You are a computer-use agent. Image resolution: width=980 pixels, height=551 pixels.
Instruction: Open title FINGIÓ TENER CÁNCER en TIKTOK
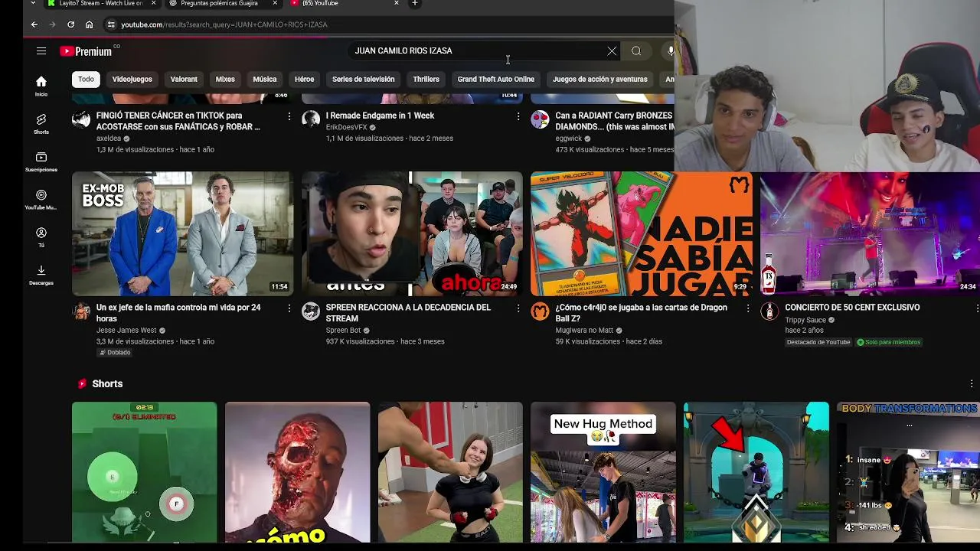tap(178, 121)
